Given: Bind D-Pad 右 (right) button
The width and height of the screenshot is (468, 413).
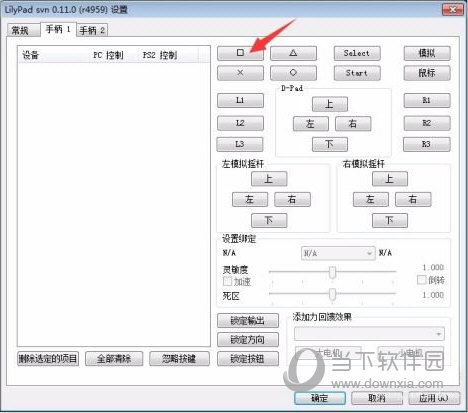Looking at the screenshot, I should click(x=353, y=124).
